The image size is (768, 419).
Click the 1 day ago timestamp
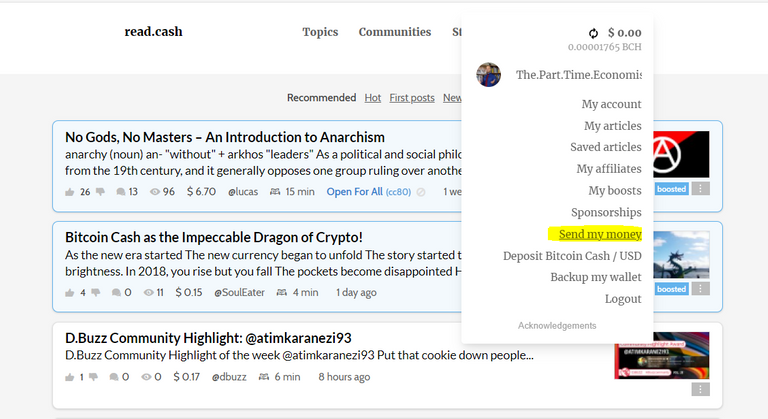point(356,293)
